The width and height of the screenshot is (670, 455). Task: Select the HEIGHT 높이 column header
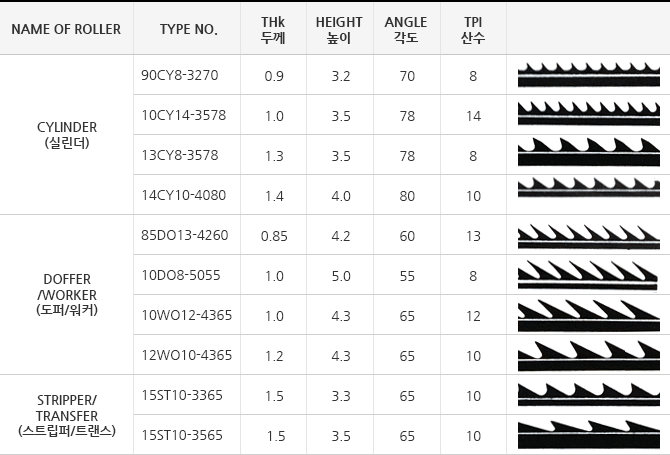point(339,29)
